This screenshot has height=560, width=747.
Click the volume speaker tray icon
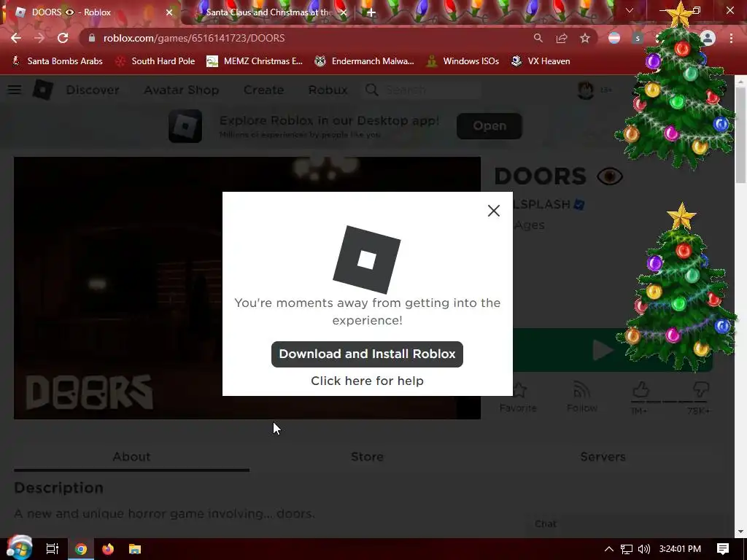pos(644,549)
